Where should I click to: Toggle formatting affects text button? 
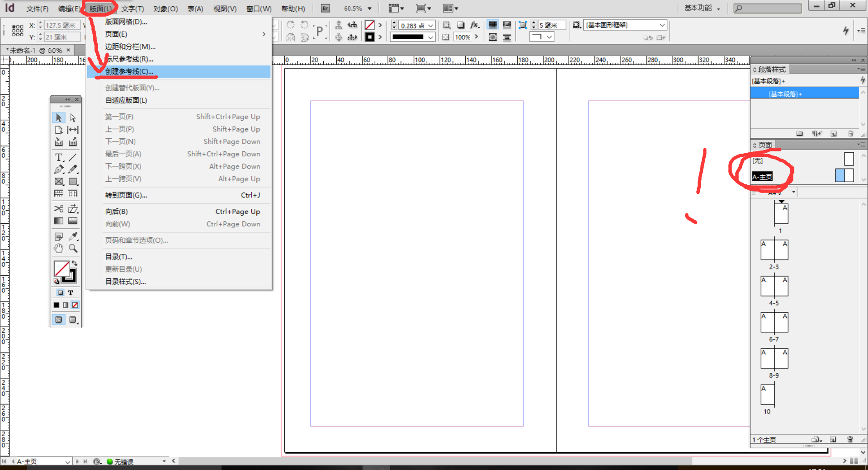click(x=71, y=292)
